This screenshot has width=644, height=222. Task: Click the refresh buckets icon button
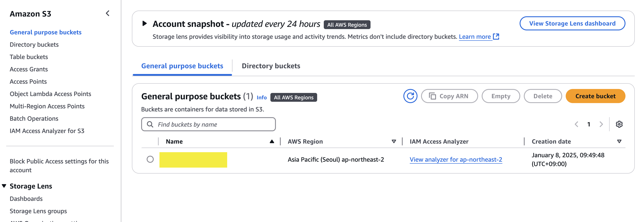(410, 96)
